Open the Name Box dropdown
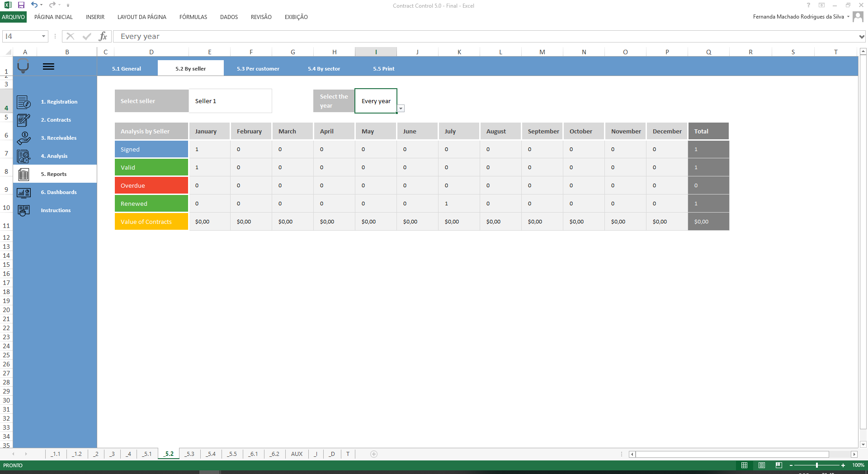 [x=43, y=36]
